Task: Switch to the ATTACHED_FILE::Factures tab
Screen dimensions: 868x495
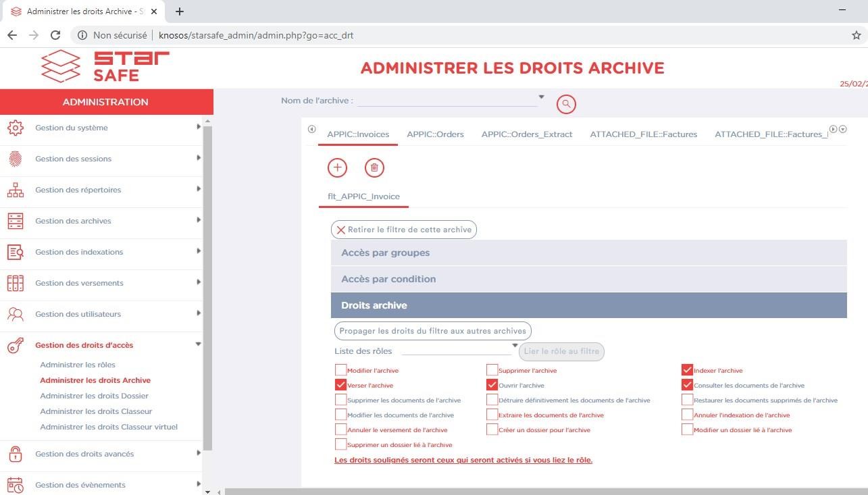Action: tap(643, 134)
